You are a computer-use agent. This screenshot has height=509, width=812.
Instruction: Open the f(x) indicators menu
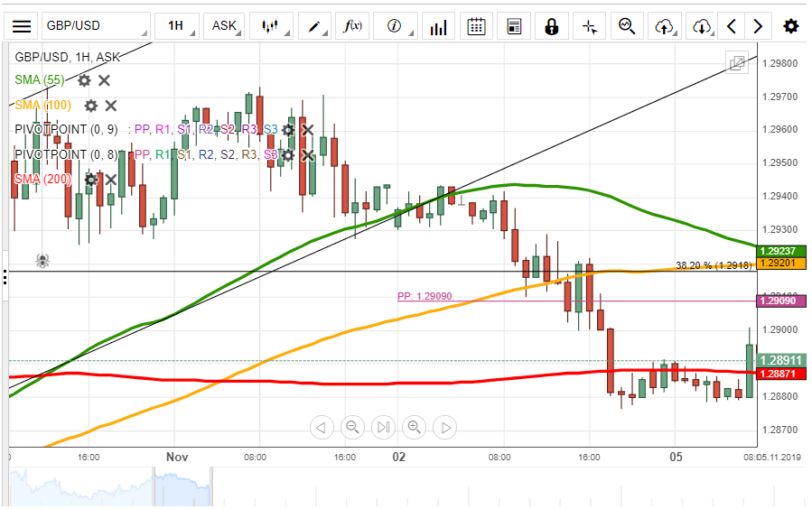(353, 26)
